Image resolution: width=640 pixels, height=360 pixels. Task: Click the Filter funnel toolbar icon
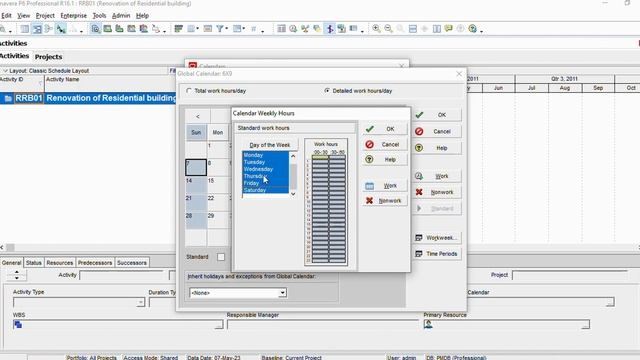tap(220, 29)
